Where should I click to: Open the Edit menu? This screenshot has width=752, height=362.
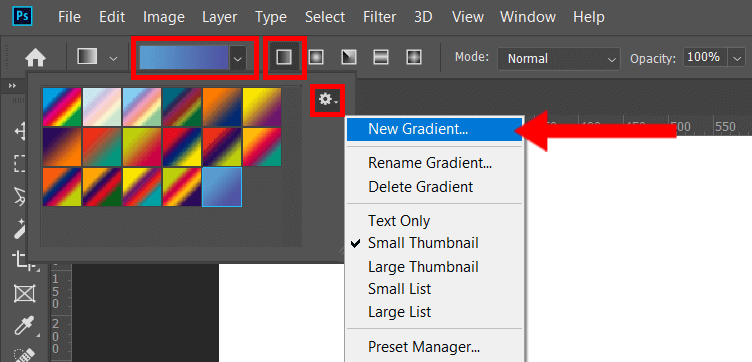112,18
